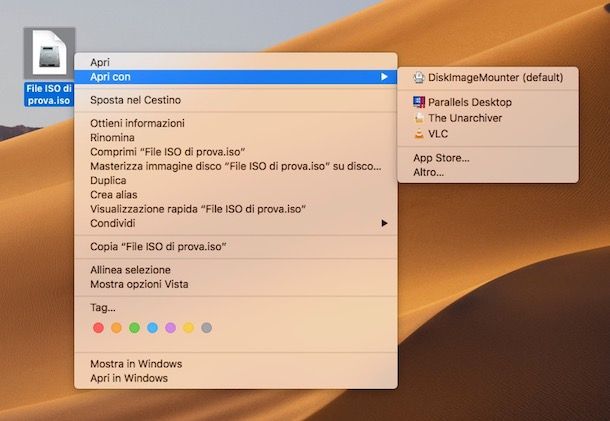Click the Parallels Desktop app icon
The image size is (610, 421).
pyautogui.click(x=419, y=102)
